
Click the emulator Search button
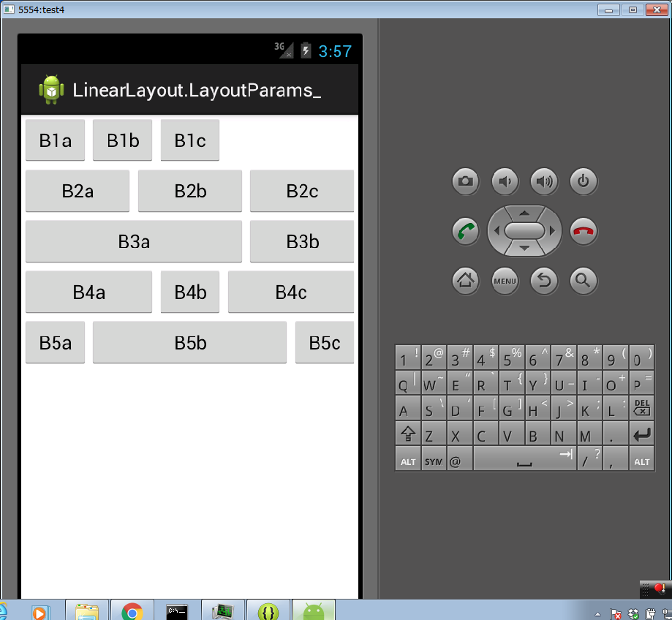pyautogui.click(x=584, y=281)
